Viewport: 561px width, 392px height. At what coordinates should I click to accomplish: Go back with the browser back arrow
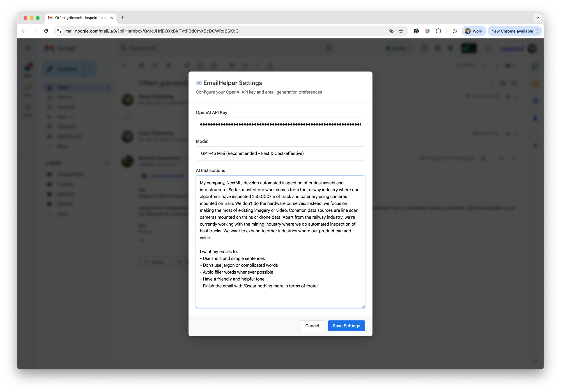[x=24, y=31]
